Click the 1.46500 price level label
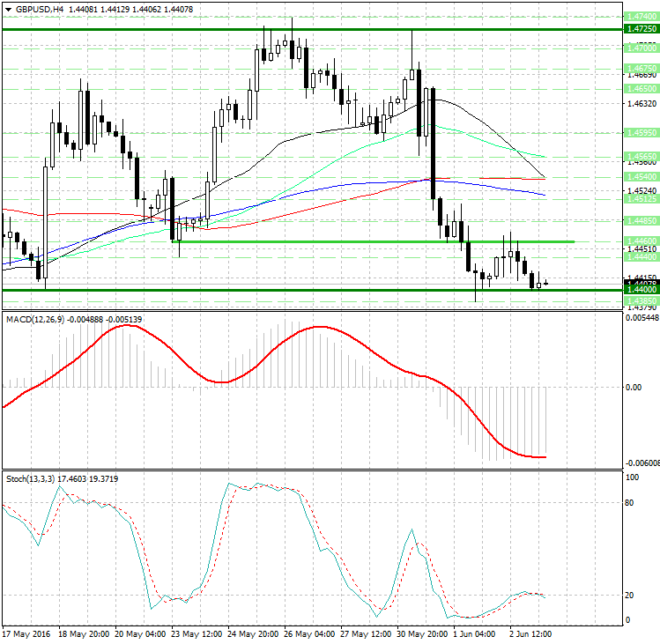660x644 pixels. tap(641, 88)
